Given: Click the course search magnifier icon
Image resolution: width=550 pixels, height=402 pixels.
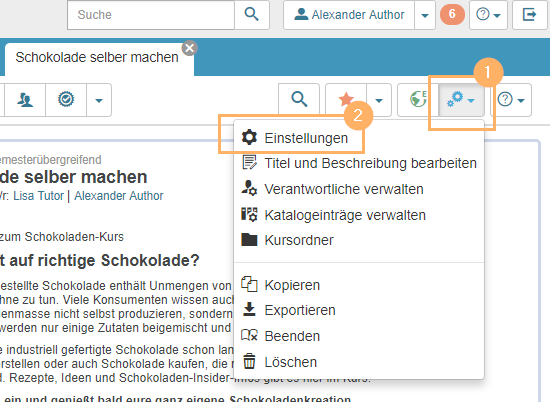Looking at the screenshot, I should click(x=299, y=100).
